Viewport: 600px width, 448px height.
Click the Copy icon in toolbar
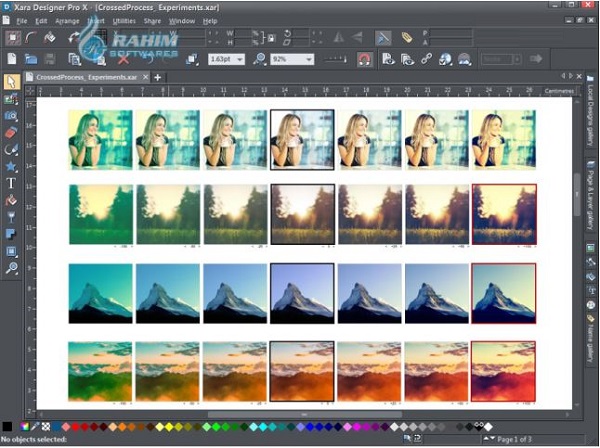(x=74, y=59)
